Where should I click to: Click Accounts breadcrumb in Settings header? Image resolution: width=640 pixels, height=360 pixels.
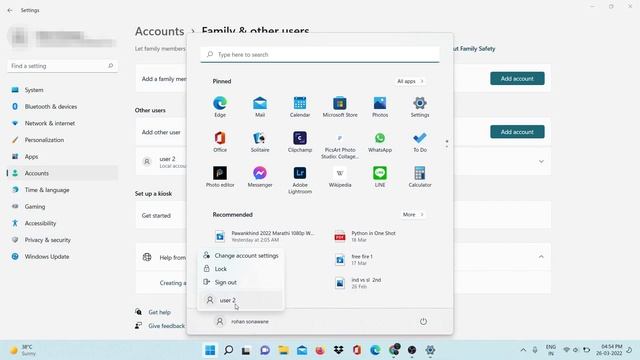(160, 31)
